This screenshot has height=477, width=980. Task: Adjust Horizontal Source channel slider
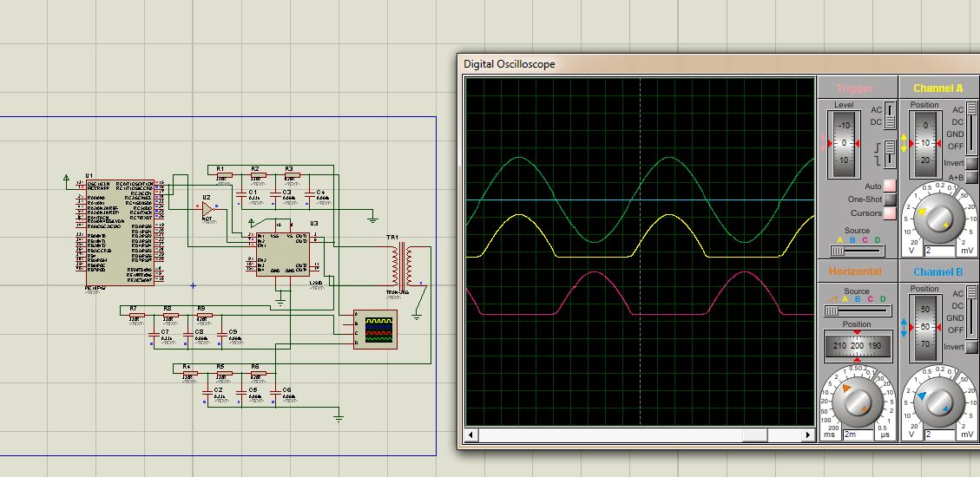coord(857,310)
